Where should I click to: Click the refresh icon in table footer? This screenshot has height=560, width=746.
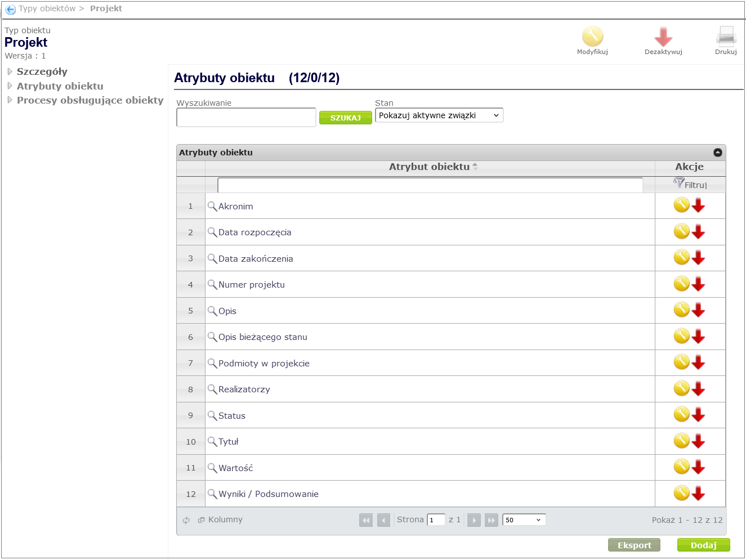(x=186, y=520)
